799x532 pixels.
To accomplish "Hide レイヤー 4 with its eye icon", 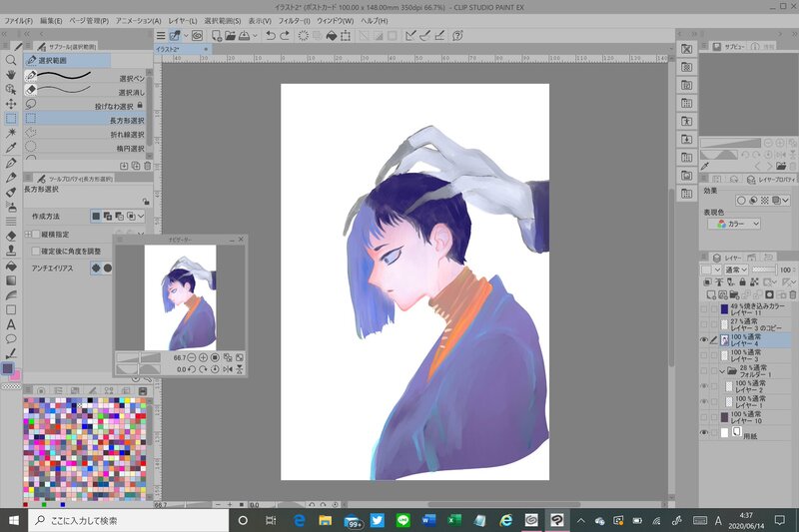I will (x=704, y=340).
